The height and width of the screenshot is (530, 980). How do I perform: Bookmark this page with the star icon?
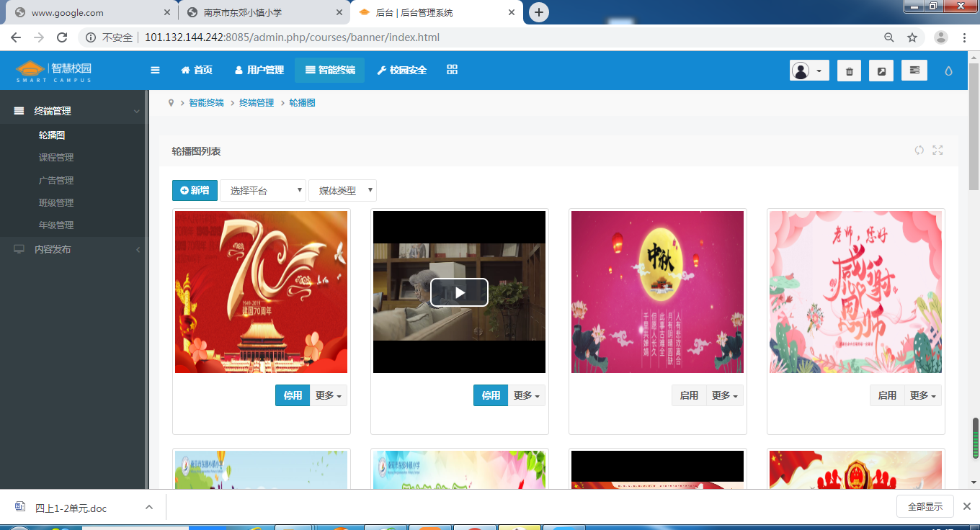coord(912,37)
